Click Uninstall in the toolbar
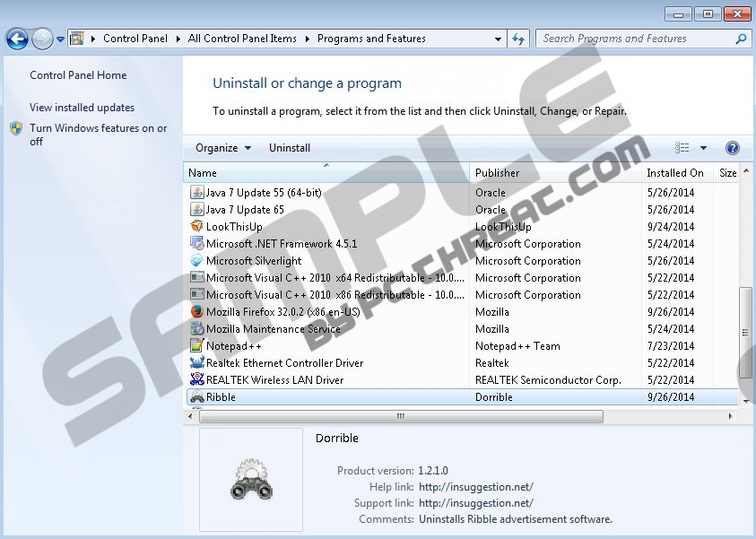The width and height of the screenshot is (756, 539). [x=290, y=148]
